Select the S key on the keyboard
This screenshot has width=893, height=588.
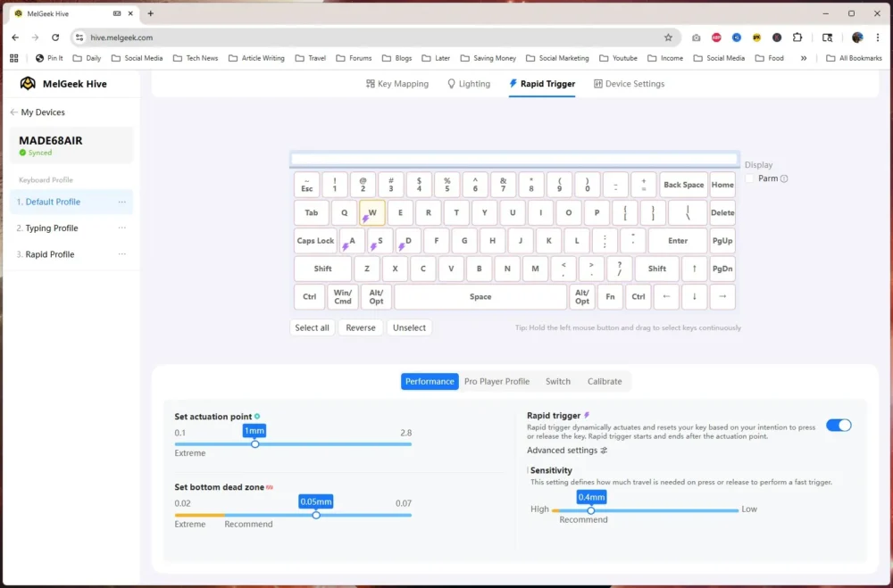click(380, 241)
